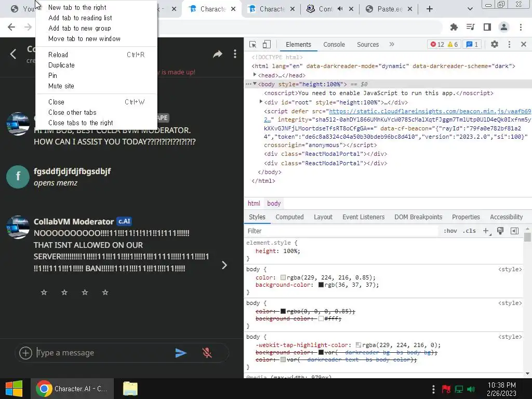Viewport: 532px width, 399px height.
Task: Rate the response with the first star
Action: pyautogui.click(x=44, y=292)
